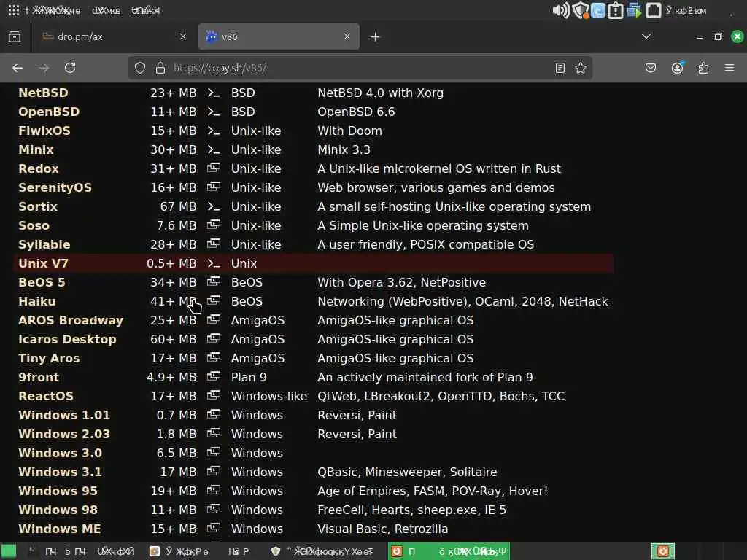Open Windows 3.0
Screen dimensions: 747x560
[x=60, y=454]
